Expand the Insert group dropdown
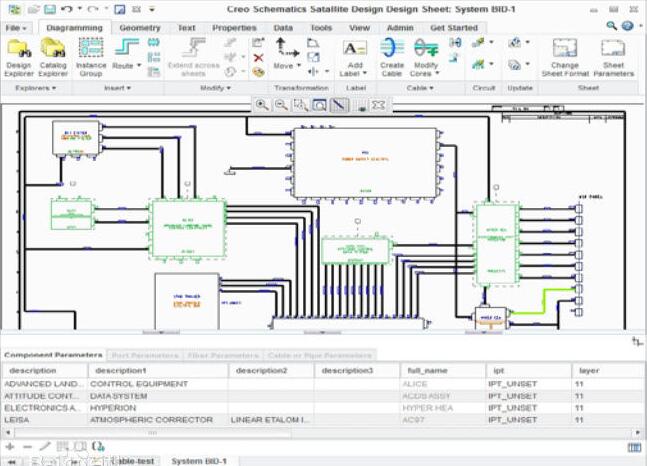Image resolution: width=647 pixels, height=466 pixels. click(117, 88)
